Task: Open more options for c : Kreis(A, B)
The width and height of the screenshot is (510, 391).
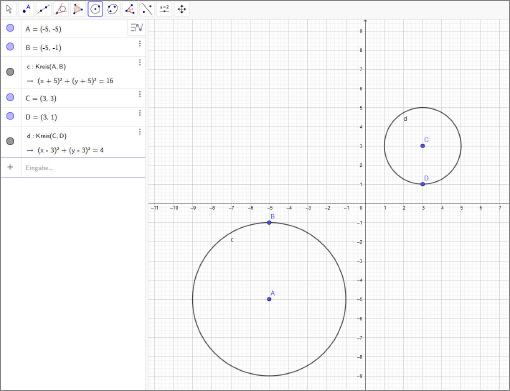Action: pyautogui.click(x=140, y=62)
